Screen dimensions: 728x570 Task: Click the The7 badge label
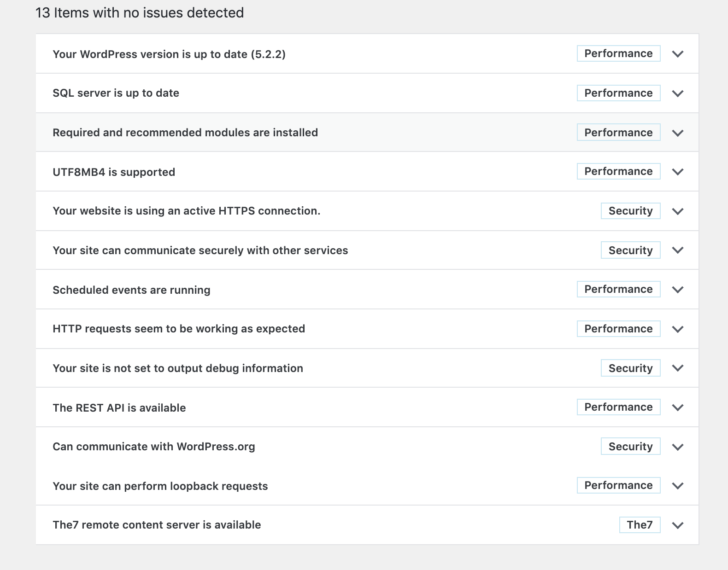(x=640, y=525)
